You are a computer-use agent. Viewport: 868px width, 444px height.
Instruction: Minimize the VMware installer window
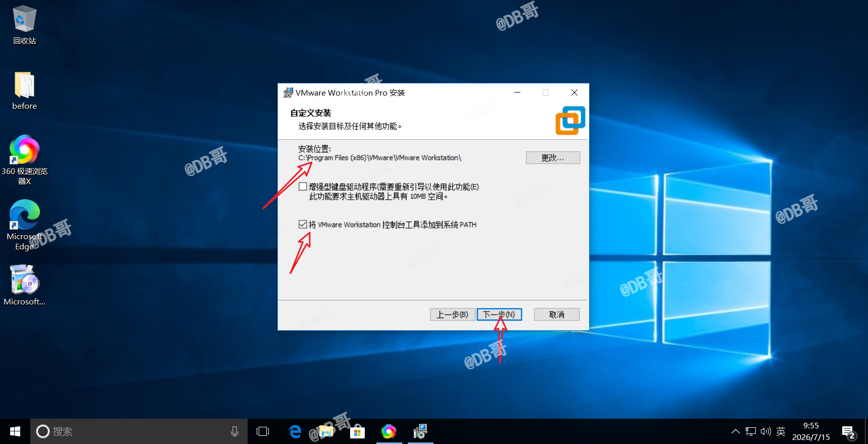pyautogui.click(x=517, y=93)
